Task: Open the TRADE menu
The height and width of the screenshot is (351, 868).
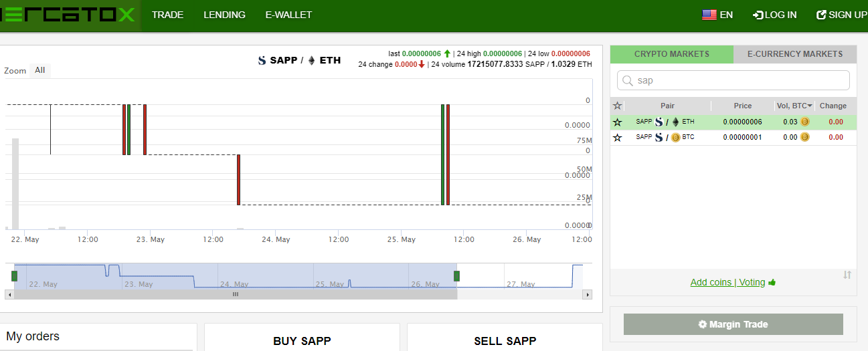Action: point(167,15)
